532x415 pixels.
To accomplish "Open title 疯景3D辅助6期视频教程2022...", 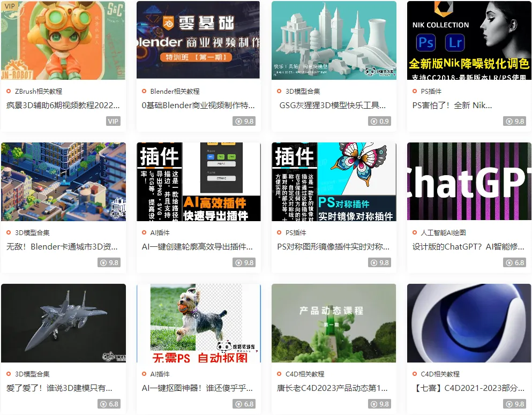I will (63, 105).
